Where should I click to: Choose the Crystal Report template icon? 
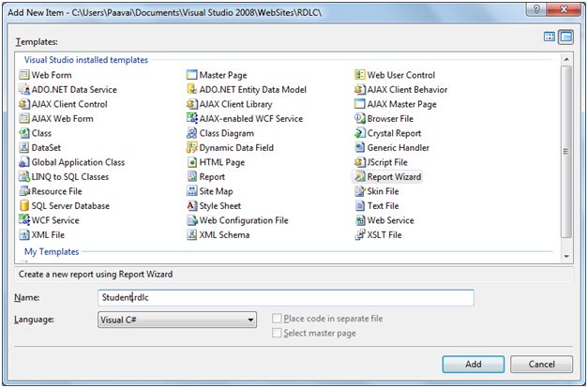point(359,133)
